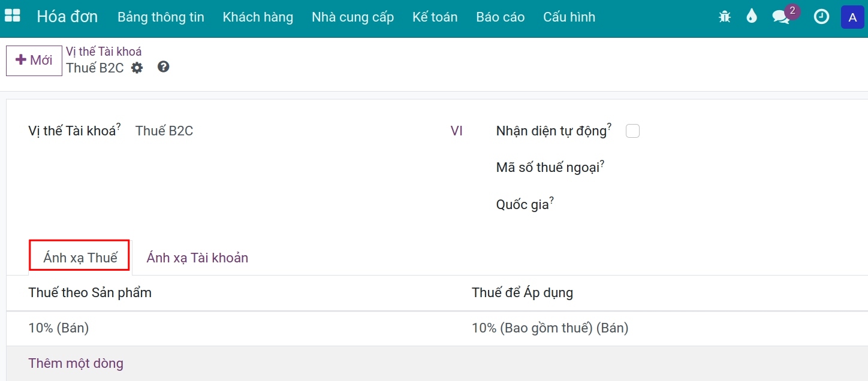Click the VI translation button
The width and height of the screenshot is (868, 381).
[x=456, y=131]
